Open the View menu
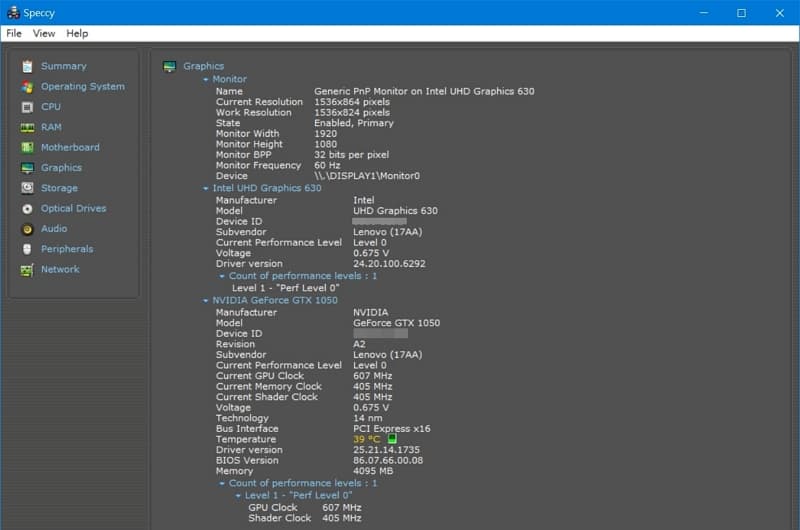 (44, 33)
